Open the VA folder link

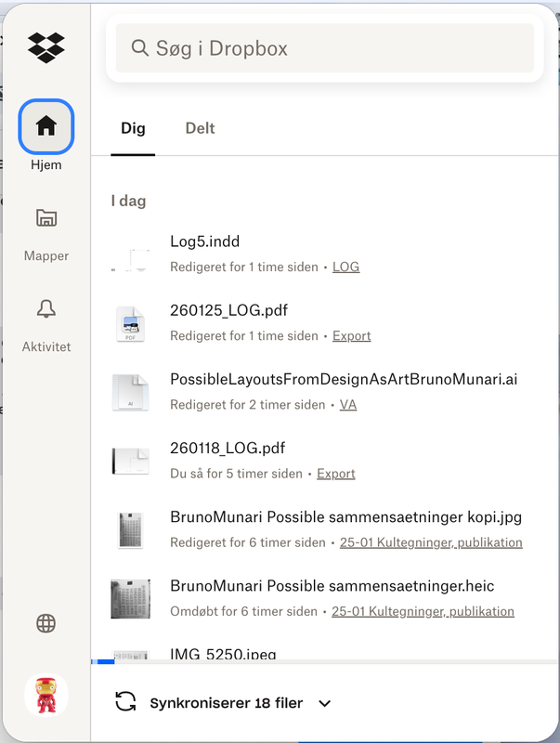348,404
